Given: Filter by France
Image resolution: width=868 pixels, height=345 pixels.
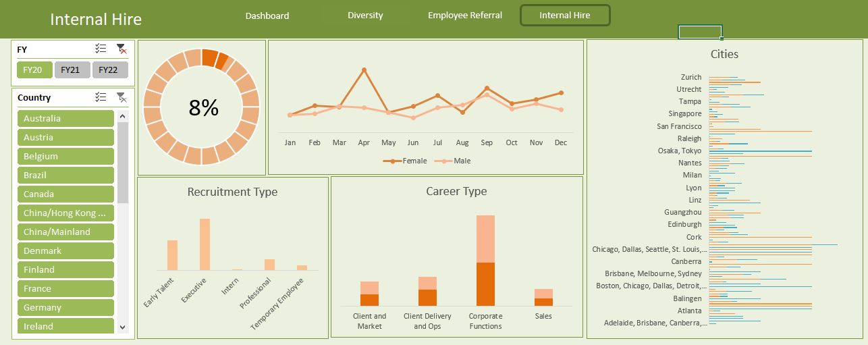Looking at the screenshot, I should pyautogui.click(x=65, y=288).
